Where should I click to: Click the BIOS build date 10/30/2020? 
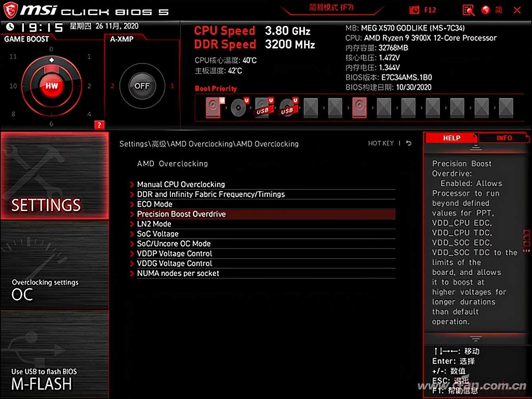[388, 87]
